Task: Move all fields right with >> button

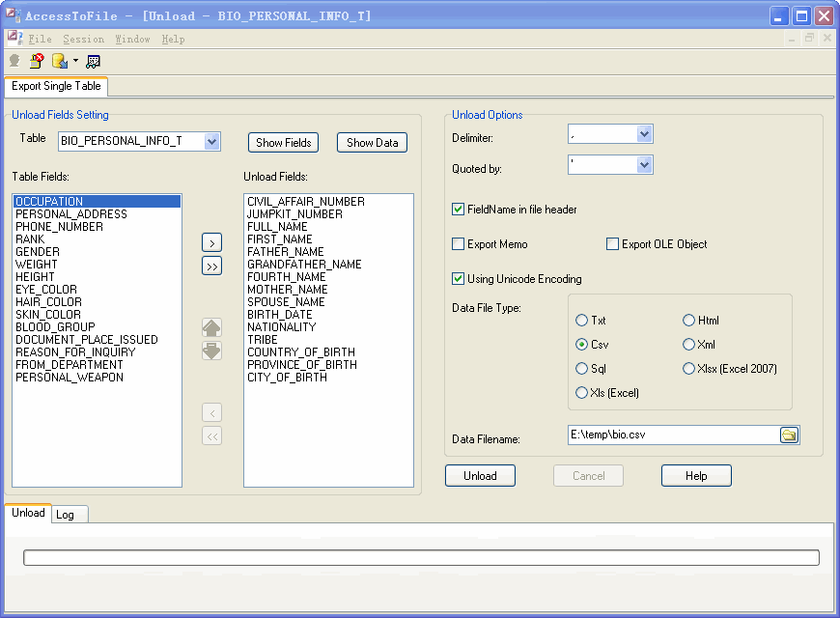Action: tap(212, 267)
